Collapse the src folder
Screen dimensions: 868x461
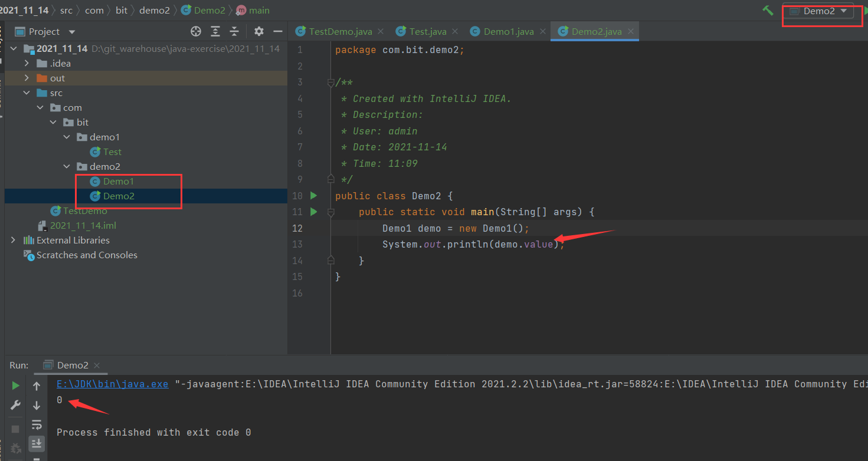click(x=27, y=93)
